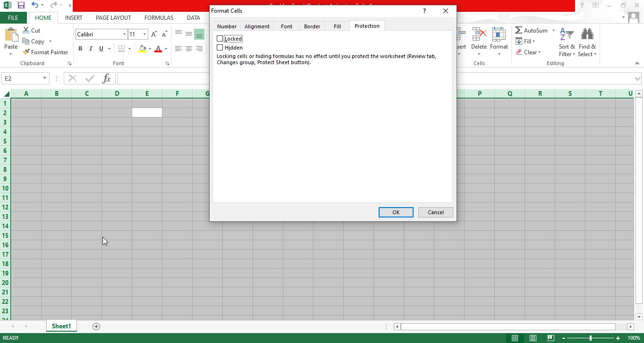Confirm the dialog with the OK button
This screenshot has height=343, width=644.
pos(396,212)
